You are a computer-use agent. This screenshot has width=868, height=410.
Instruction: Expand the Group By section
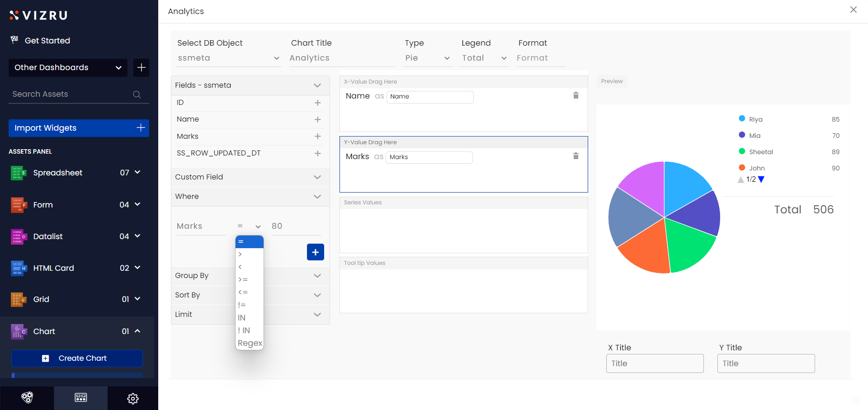(317, 276)
